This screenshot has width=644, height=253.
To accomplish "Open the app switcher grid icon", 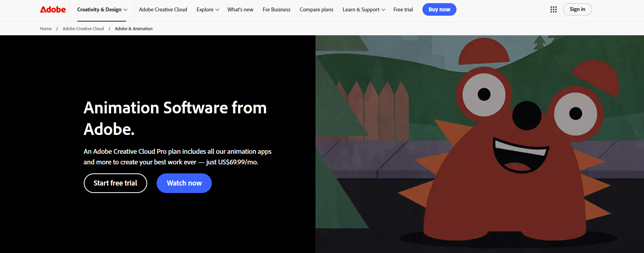I will click(x=553, y=9).
